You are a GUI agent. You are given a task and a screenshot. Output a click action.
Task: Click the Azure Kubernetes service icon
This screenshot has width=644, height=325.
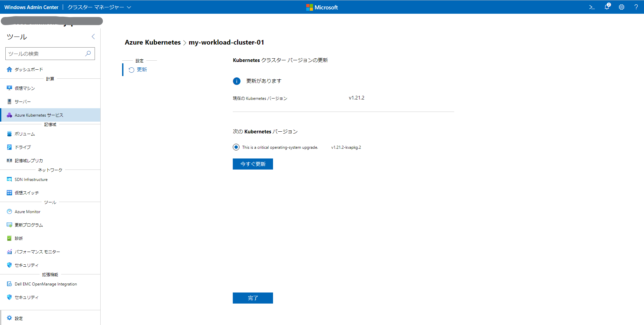9,115
